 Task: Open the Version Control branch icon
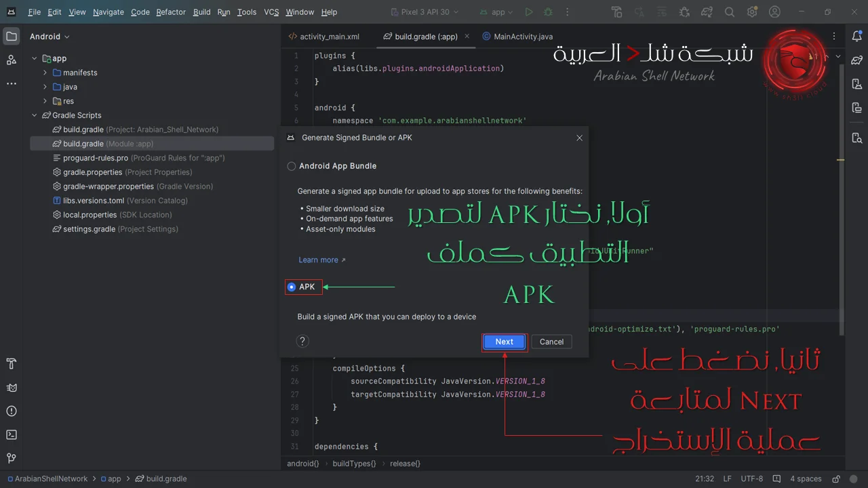click(12, 458)
